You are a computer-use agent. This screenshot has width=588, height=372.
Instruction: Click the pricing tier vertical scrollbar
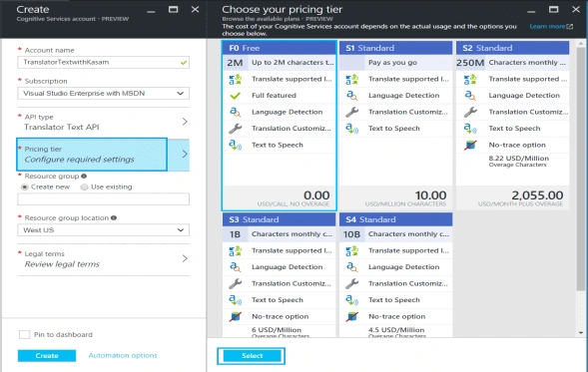pos(580,169)
